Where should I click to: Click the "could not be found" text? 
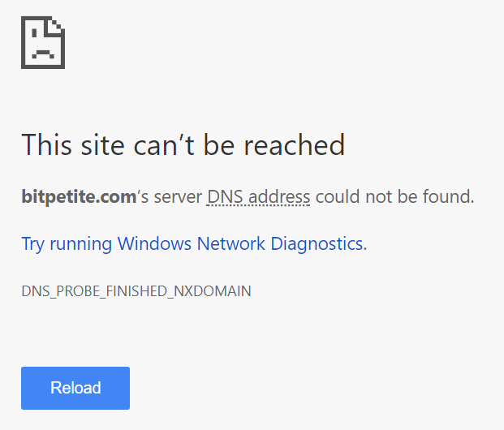tap(394, 196)
